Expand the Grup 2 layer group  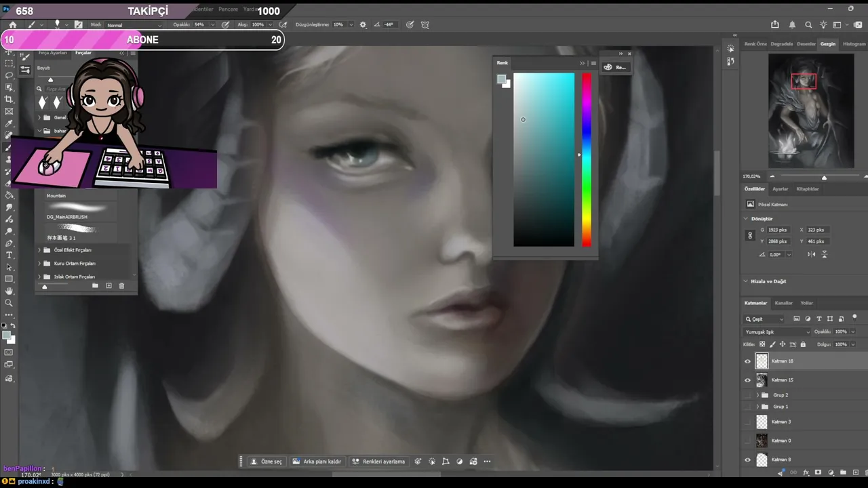point(757,394)
